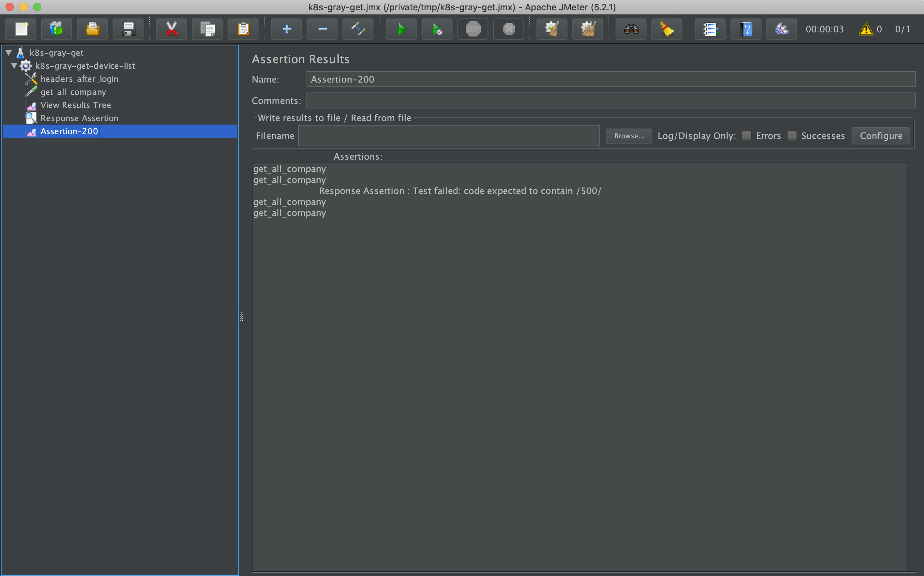This screenshot has width=924, height=576.
Task: Click into the Filename input field
Action: [x=448, y=136]
